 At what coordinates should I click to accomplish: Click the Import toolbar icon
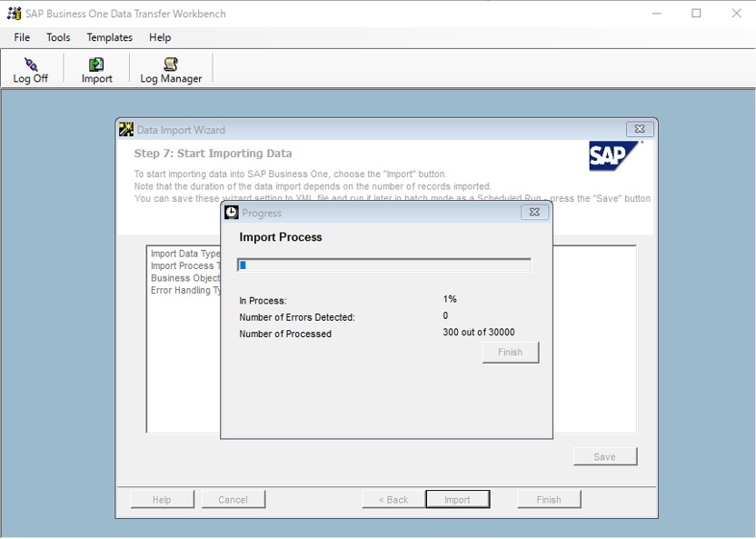pos(96,70)
